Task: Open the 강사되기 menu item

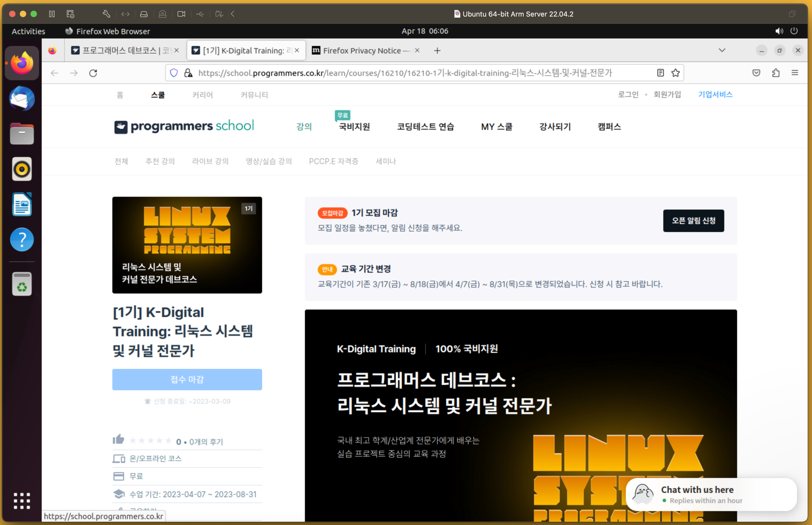Action: tap(555, 127)
